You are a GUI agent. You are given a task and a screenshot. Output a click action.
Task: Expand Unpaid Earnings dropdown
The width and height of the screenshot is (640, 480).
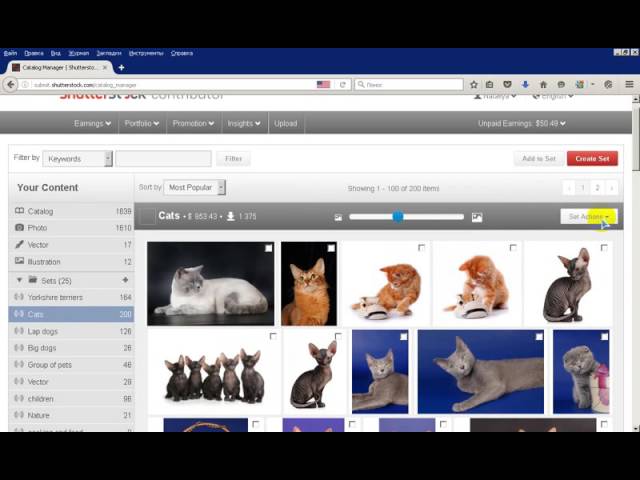(522, 123)
